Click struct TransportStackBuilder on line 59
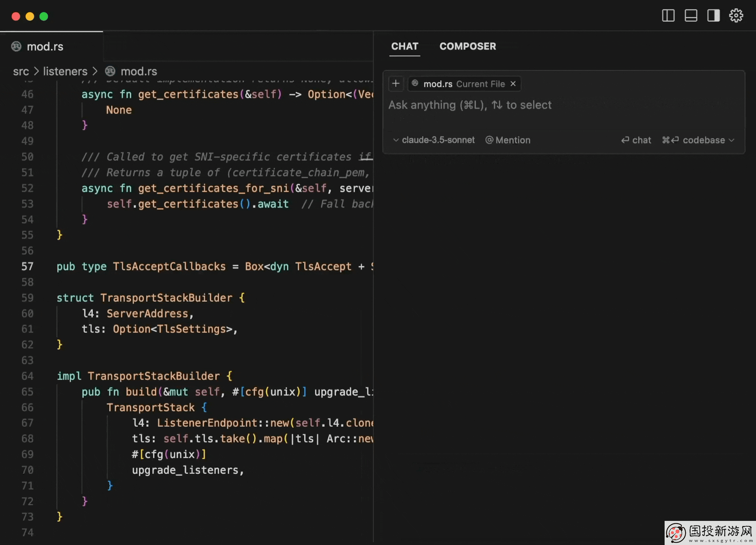Viewport: 756px width, 545px height. (x=144, y=298)
